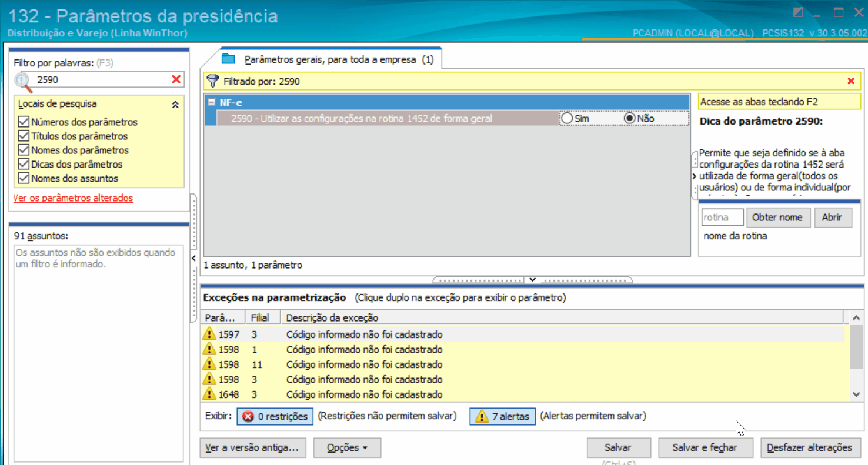Expand the tip panel splitter arrow

(x=695, y=176)
